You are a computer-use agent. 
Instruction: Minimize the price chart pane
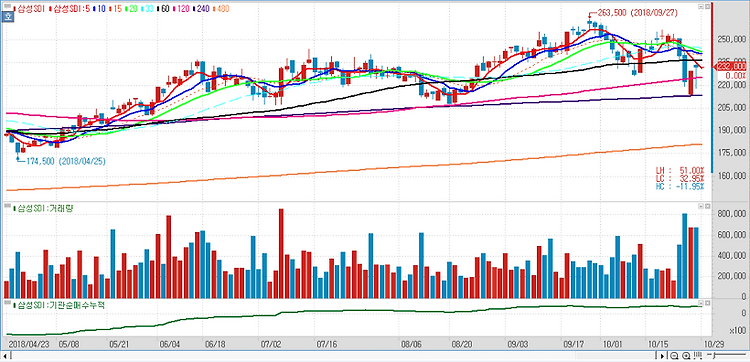click(700, 7)
